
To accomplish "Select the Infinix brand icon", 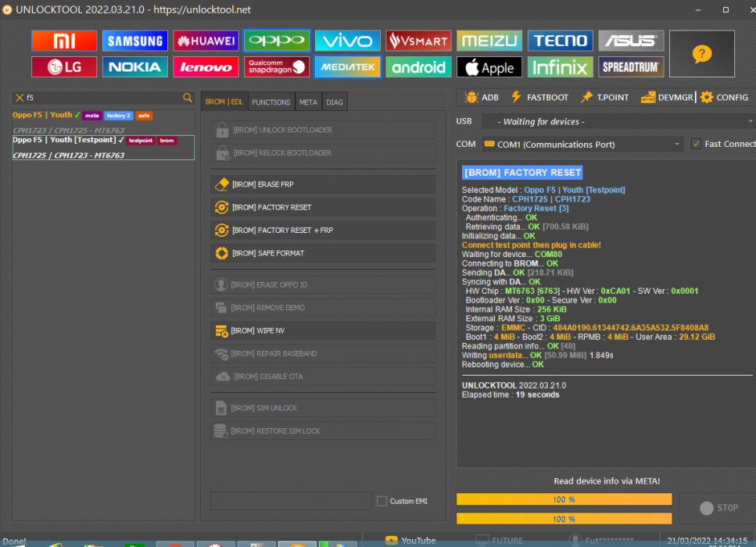I will click(561, 67).
